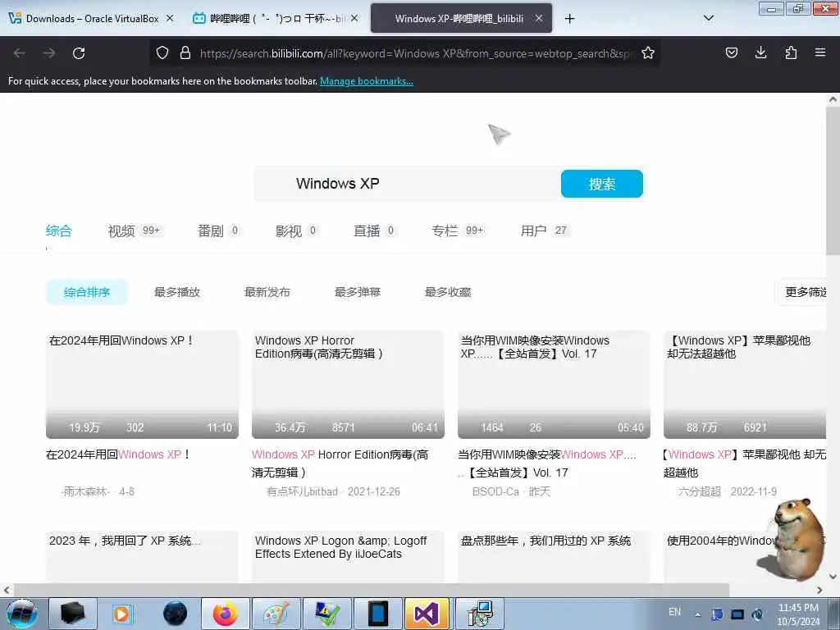Close the Downloads Oracle VirtualBox tab
Viewport: 840px width, 630px height.
tap(170, 18)
